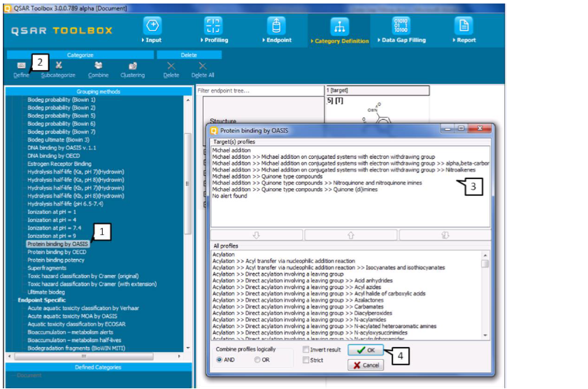Image resolution: width=588 pixels, height=389 pixels.
Task: Select Estrogen Receptor Binding method
Action: 59,164
